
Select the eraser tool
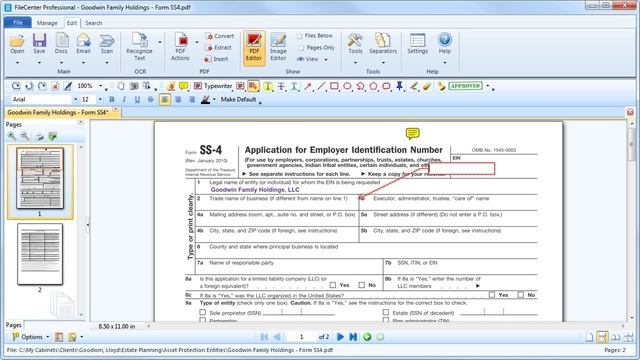(x=427, y=86)
